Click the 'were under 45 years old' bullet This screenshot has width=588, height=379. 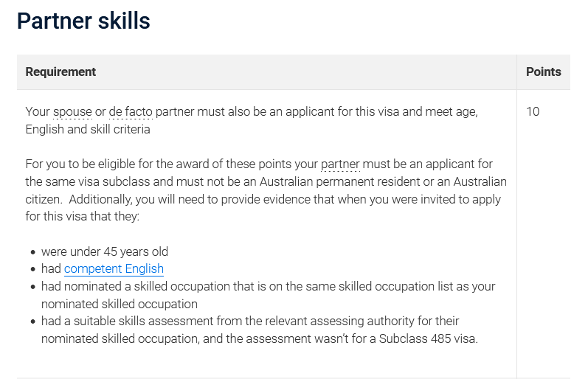click(x=105, y=251)
